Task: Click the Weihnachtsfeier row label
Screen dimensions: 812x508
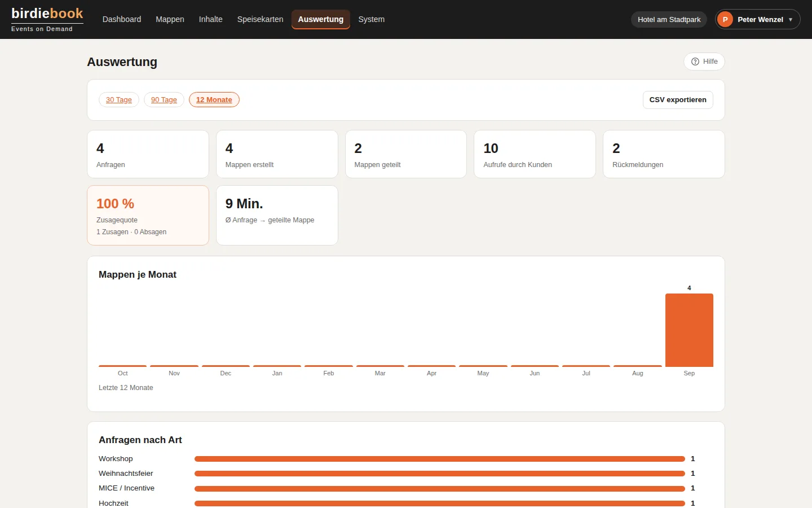Action: point(126,474)
